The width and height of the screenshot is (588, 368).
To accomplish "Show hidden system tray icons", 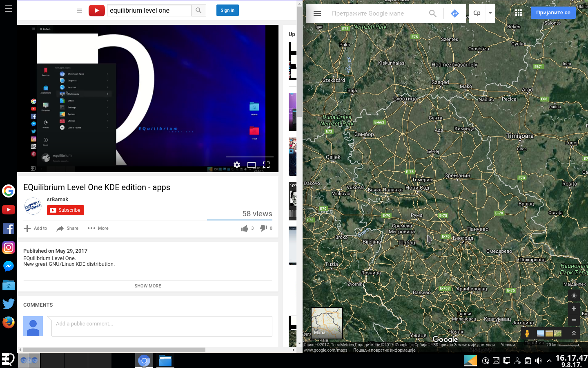I will 549,361.
